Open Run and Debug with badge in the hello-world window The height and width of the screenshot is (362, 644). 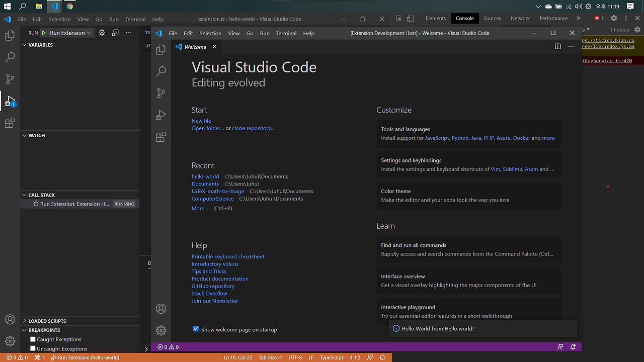(x=10, y=101)
